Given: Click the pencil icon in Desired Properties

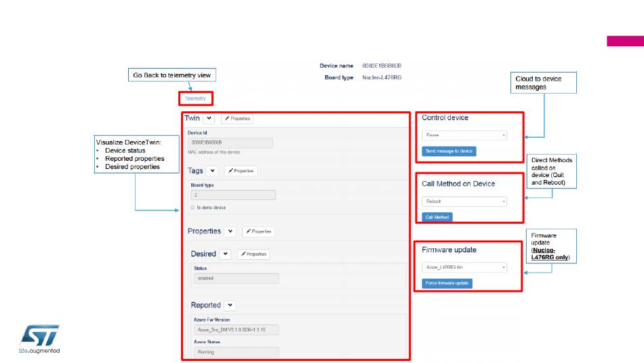Looking at the screenshot, I should click(x=243, y=254).
